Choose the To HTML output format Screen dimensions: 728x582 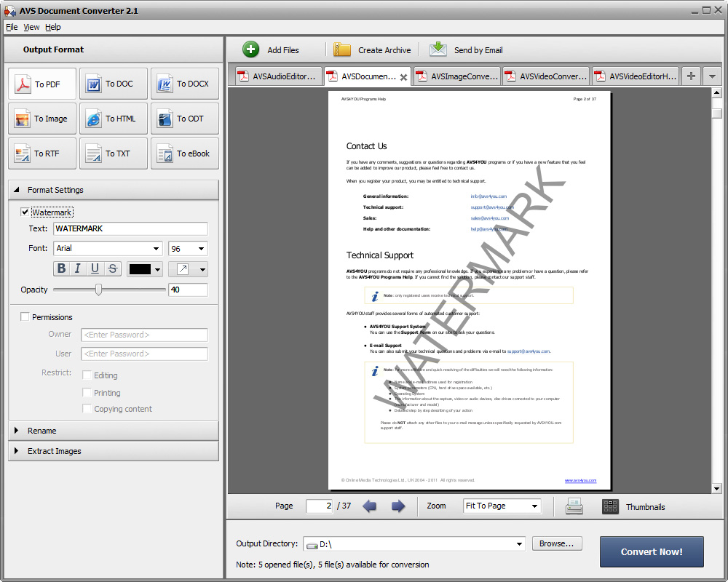pyautogui.click(x=114, y=119)
